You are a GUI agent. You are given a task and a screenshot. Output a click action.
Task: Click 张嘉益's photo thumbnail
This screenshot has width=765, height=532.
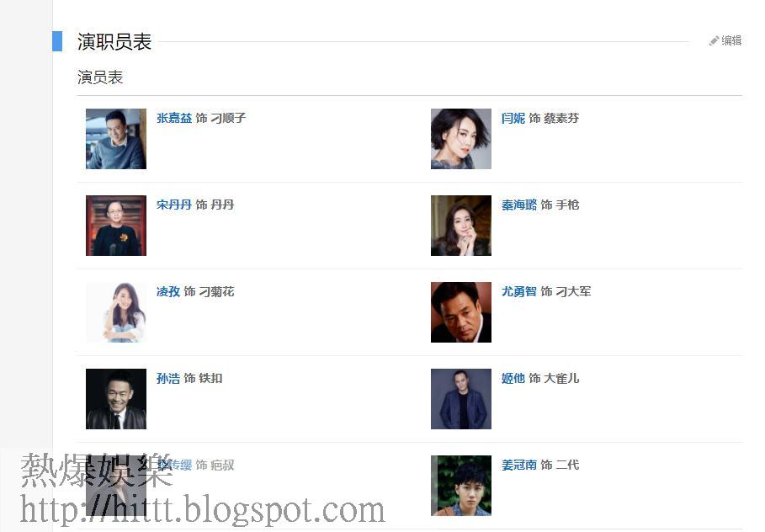116,139
